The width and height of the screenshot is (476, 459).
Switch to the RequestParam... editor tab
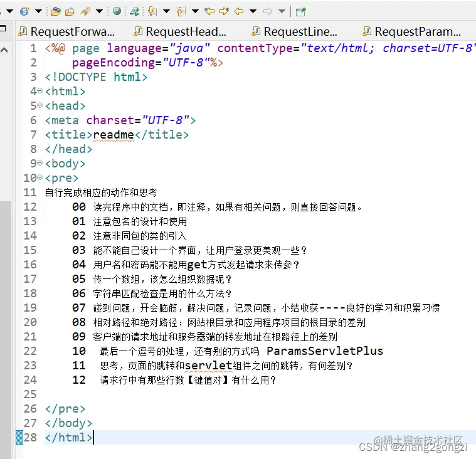click(412, 31)
